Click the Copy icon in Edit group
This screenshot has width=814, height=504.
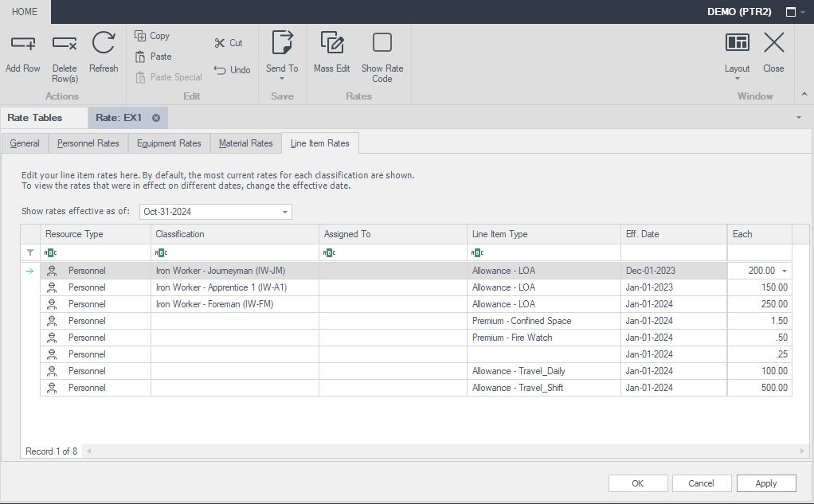(140, 36)
